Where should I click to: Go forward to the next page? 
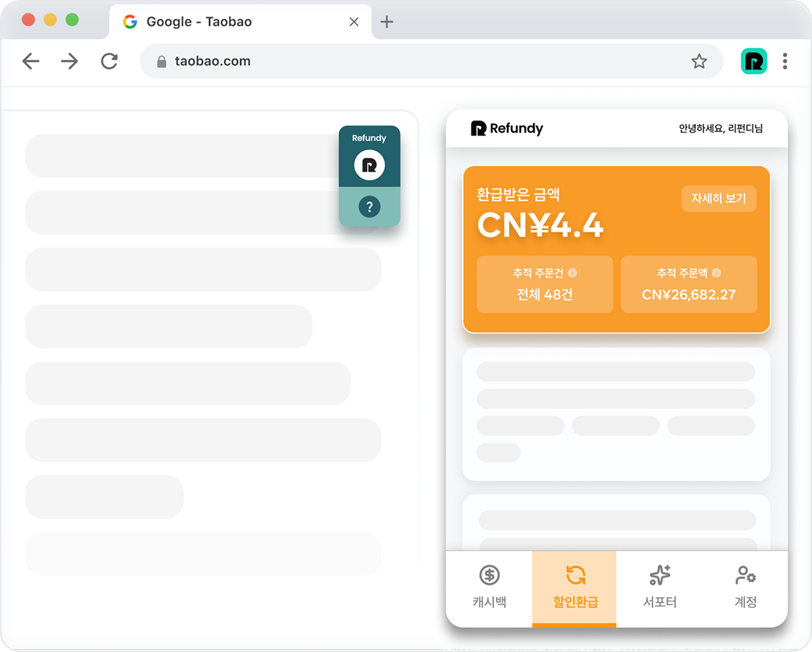pyautogui.click(x=70, y=62)
